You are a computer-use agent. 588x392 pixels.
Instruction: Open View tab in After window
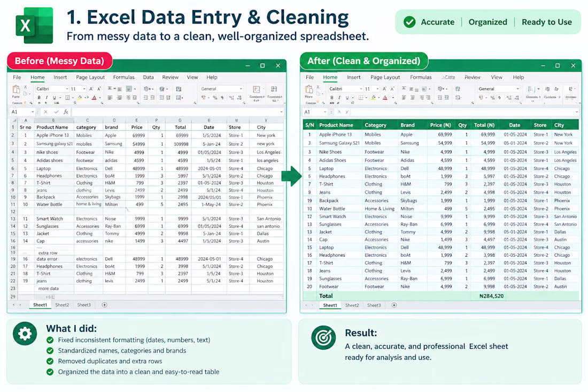[497, 77]
